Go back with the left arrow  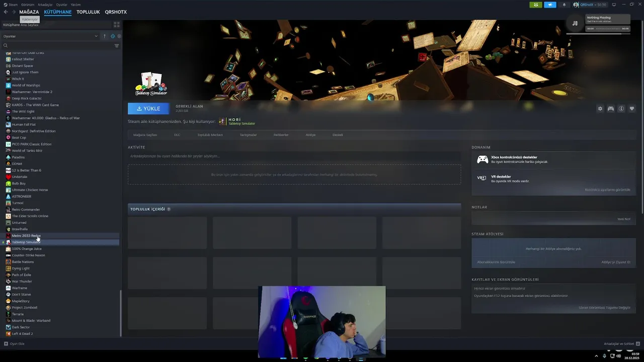[x=6, y=12]
